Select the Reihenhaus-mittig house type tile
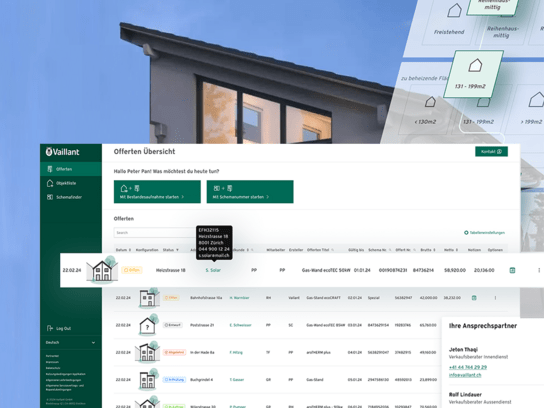 pos(503,32)
